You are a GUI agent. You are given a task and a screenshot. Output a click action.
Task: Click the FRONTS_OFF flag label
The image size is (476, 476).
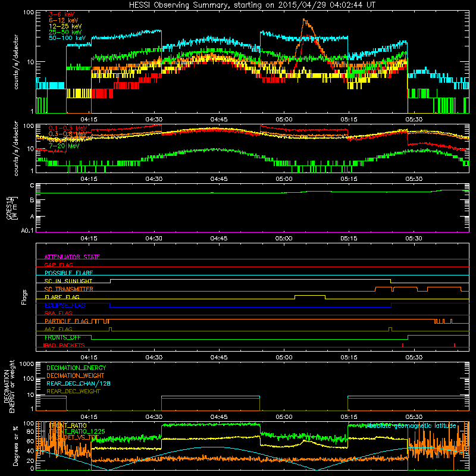pos(62,337)
